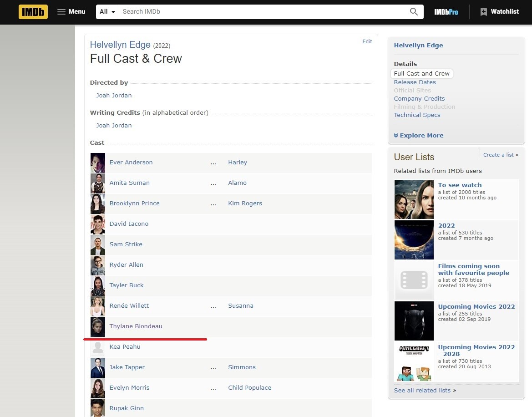Click Create a list link
Image resolution: width=532 pixels, height=417 pixels.
pos(501,155)
